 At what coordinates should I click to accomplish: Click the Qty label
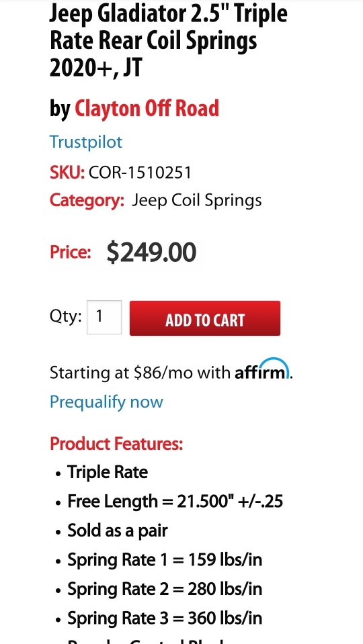click(x=66, y=317)
